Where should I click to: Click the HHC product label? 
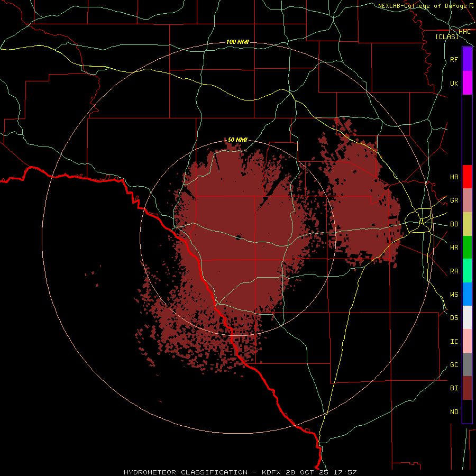[464, 32]
